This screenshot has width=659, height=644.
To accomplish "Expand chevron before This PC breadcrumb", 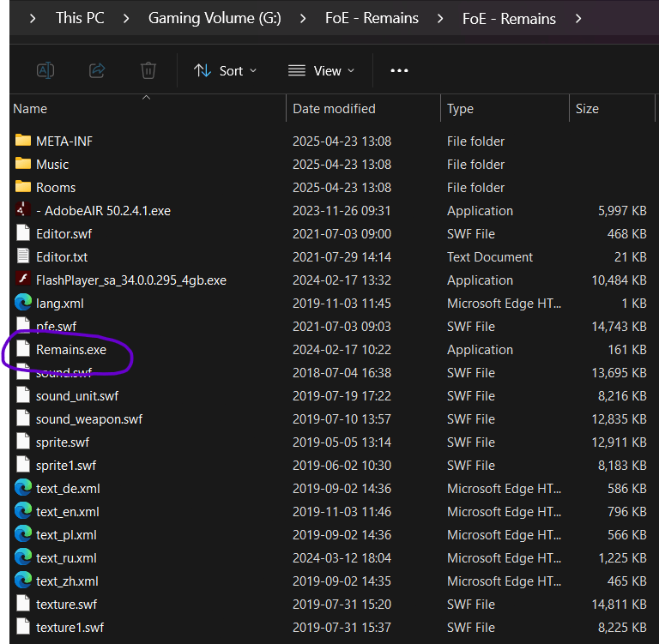I will 33,19.
